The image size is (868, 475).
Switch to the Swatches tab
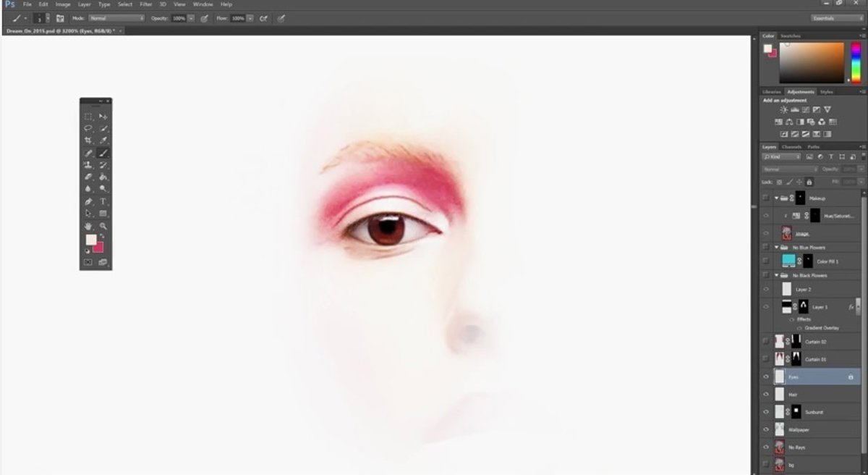(x=790, y=35)
